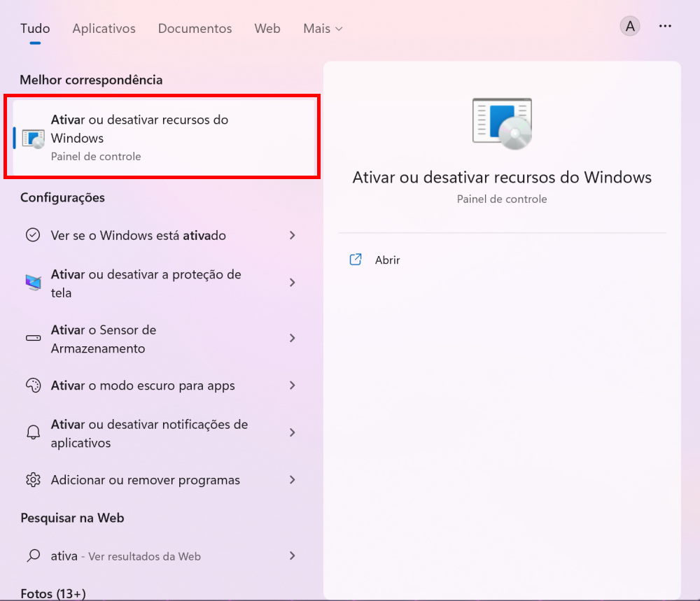700x601 pixels.
Task: Switch to the Documentos tab
Action: click(x=195, y=29)
